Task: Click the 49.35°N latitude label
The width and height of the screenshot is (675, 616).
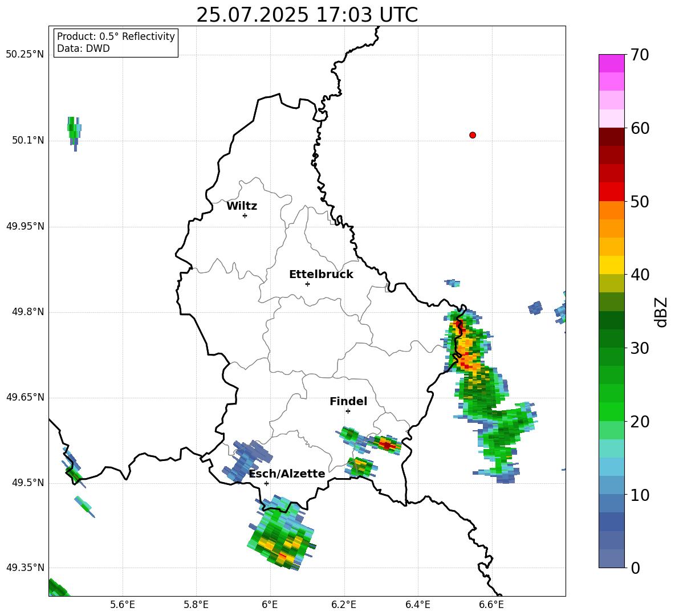Action: coord(25,568)
